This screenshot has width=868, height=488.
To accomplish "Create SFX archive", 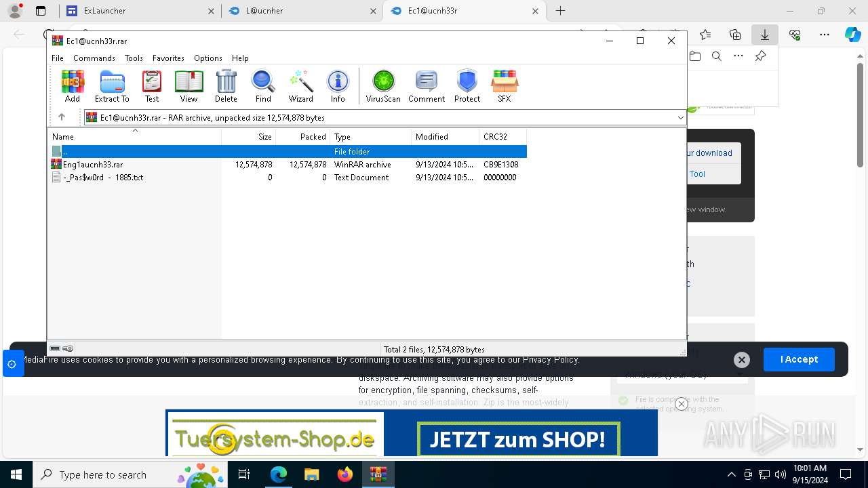I will point(505,86).
